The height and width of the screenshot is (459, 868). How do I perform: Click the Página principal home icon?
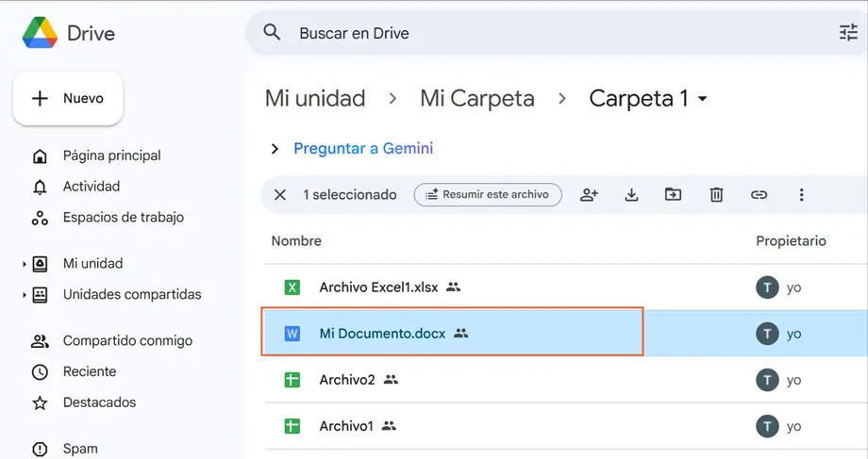(x=40, y=156)
